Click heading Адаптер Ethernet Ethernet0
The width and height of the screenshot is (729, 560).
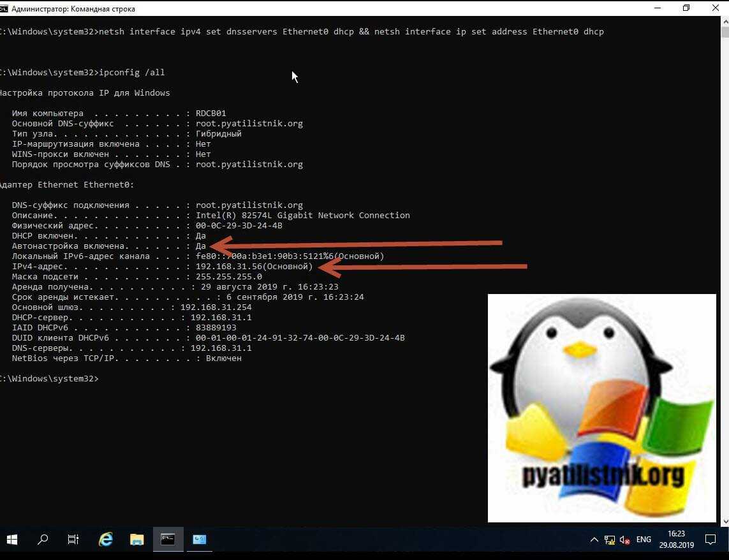click(x=66, y=185)
